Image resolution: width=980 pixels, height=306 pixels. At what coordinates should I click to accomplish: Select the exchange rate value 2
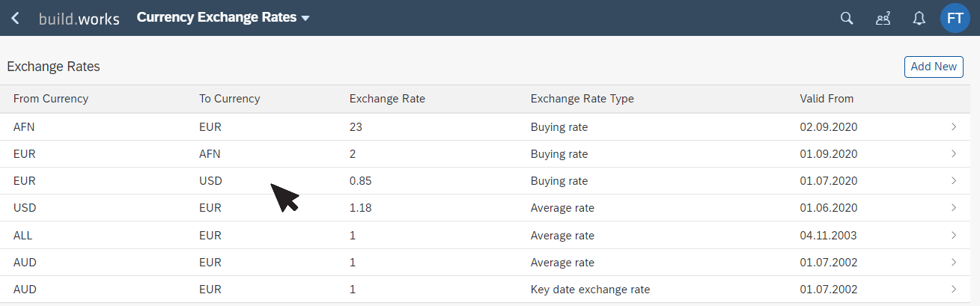[353, 154]
